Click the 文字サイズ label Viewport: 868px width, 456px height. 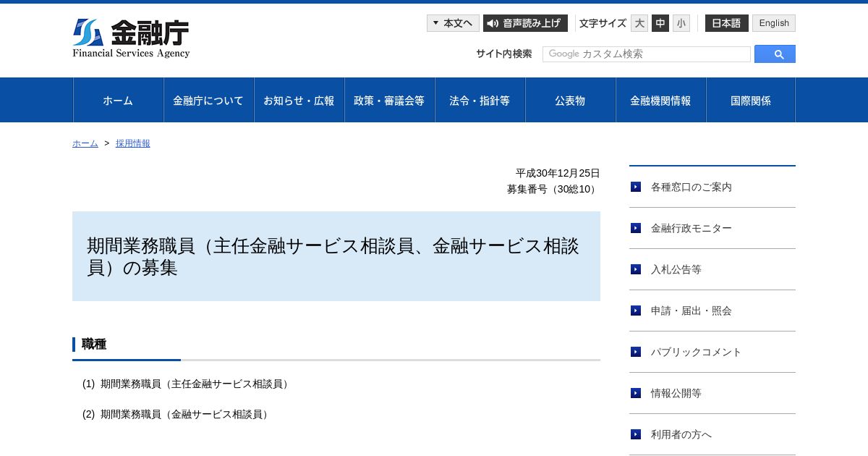603,23
